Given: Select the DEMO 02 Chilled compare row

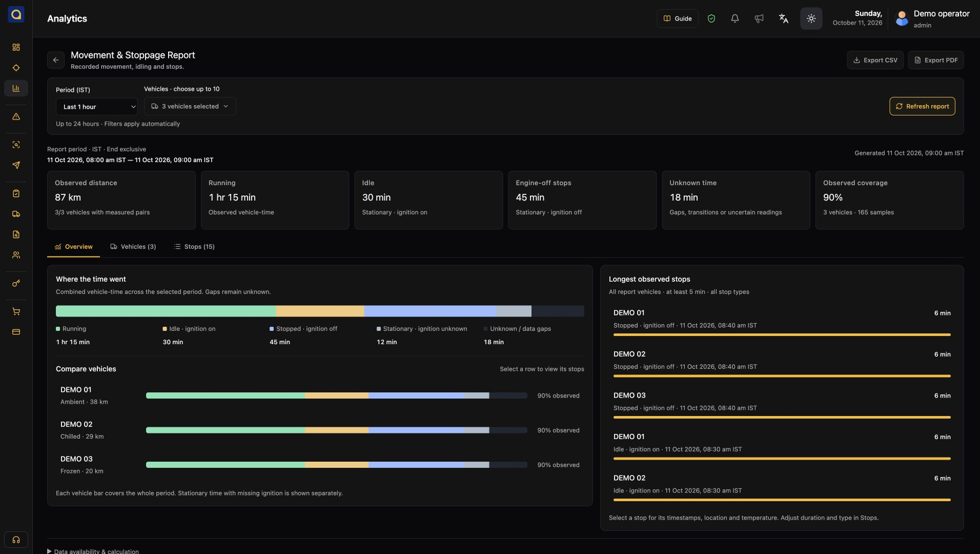Looking at the screenshot, I should [x=320, y=430].
